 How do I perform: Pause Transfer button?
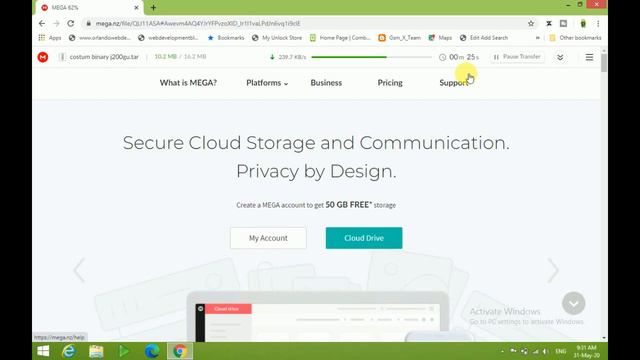point(517,57)
